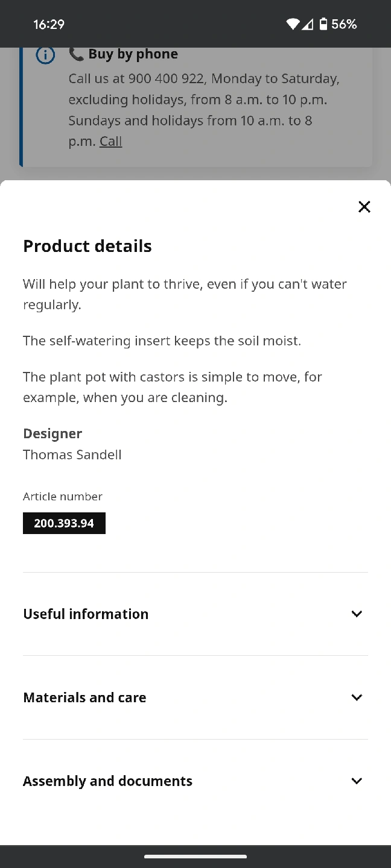The height and width of the screenshot is (868, 391).
Task: Expand Assembly and documents chevron
Action: (357, 781)
